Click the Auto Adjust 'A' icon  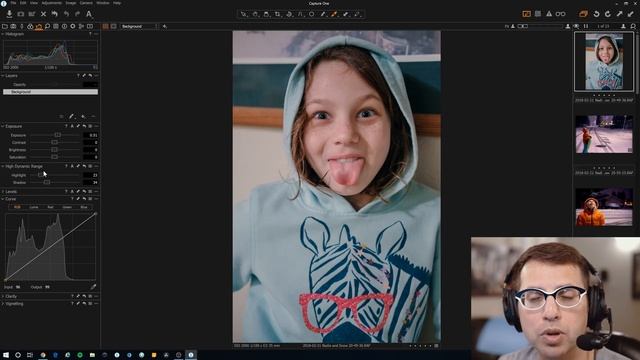point(89,14)
